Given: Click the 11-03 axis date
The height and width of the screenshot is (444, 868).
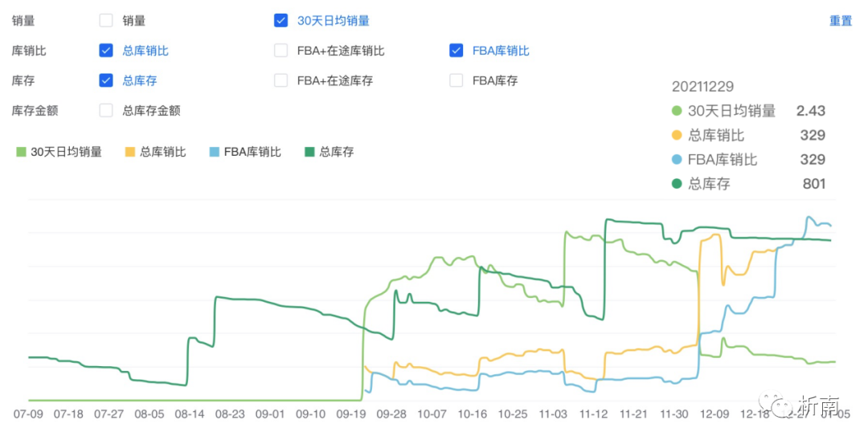Looking at the screenshot, I should point(553,414).
